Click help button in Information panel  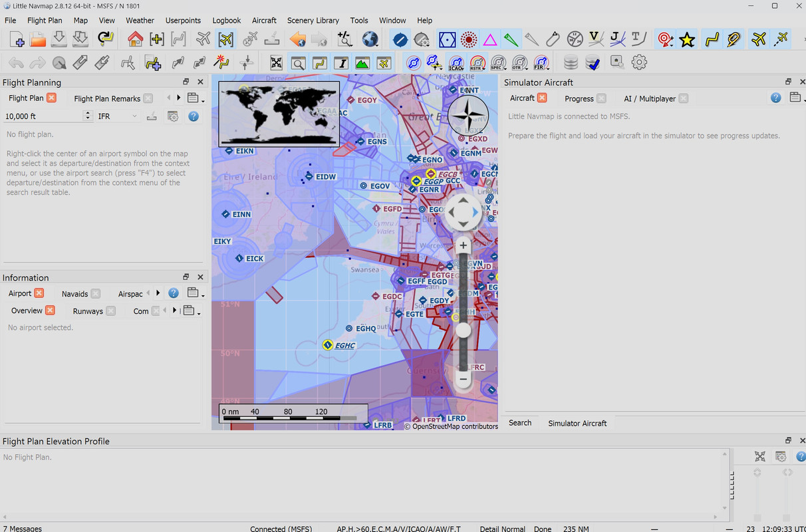[x=174, y=293]
